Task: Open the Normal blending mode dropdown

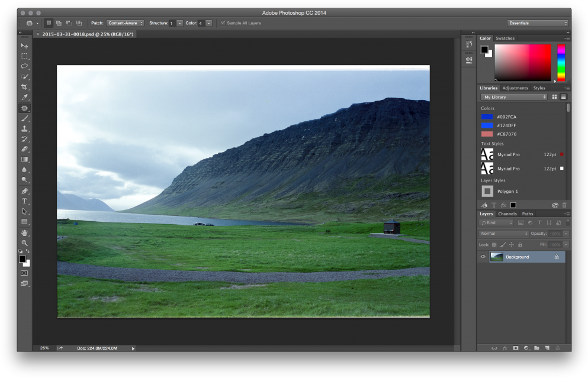Action: point(503,233)
